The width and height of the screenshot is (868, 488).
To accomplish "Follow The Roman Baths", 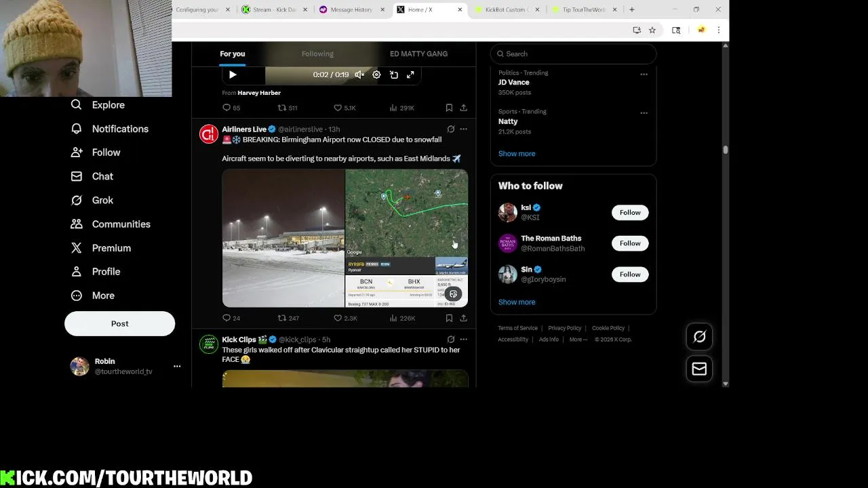I will point(630,243).
